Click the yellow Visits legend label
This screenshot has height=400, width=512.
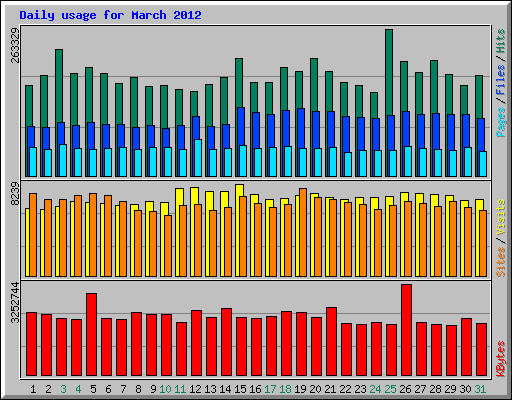(501, 218)
